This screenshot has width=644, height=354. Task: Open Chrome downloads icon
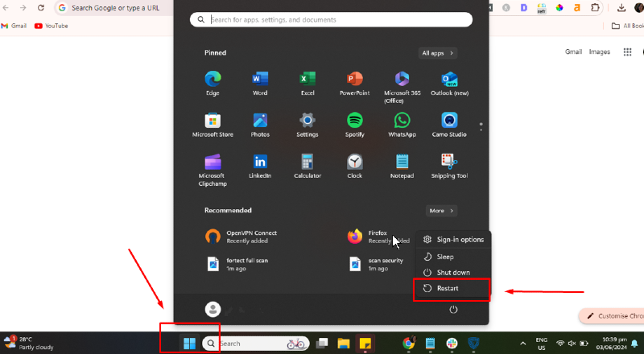tap(621, 7)
